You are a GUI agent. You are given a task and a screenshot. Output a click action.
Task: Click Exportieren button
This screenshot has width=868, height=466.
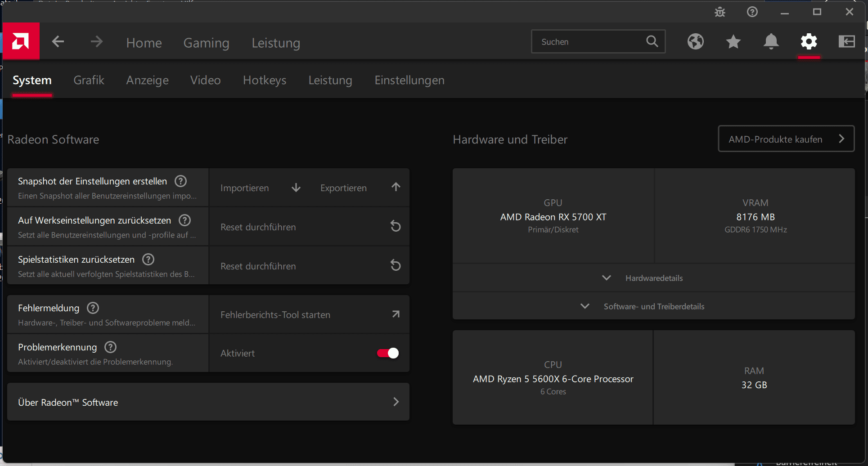coord(343,188)
